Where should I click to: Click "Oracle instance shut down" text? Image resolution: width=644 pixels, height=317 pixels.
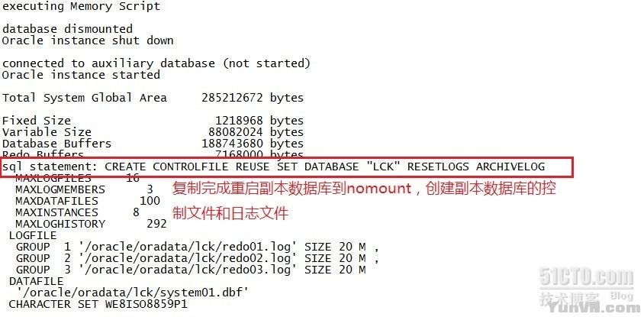tap(88, 40)
